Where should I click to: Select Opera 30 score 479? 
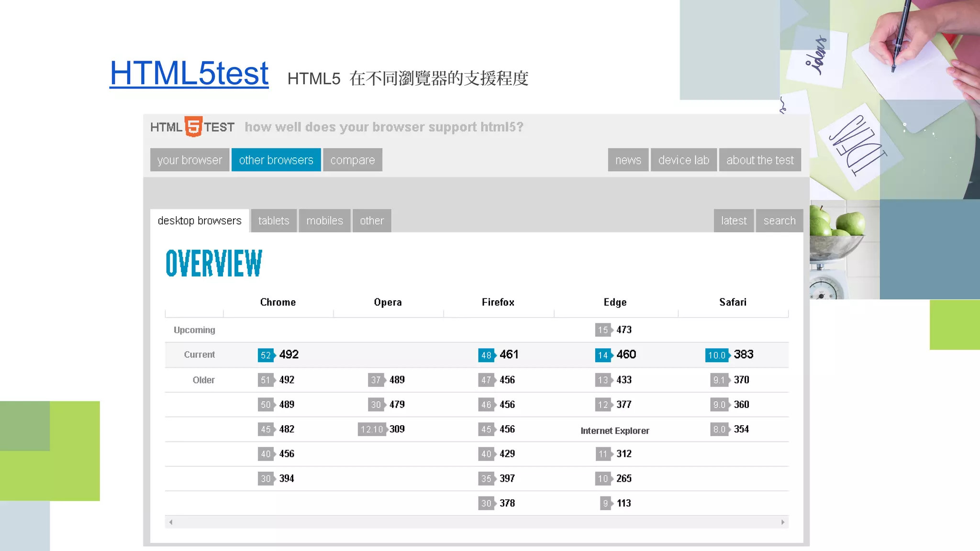pos(387,405)
